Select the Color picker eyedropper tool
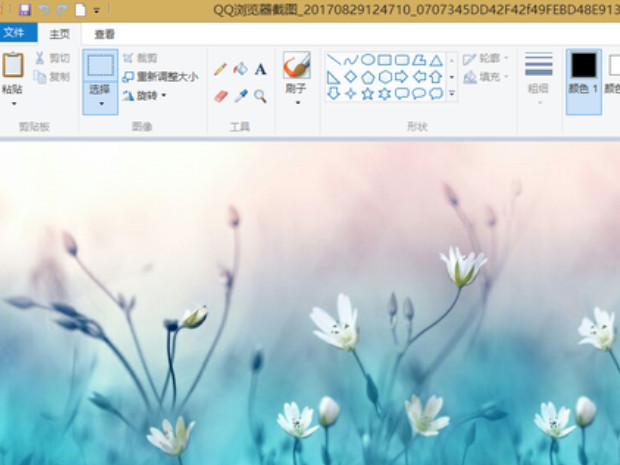The height and width of the screenshot is (465, 620). [x=240, y=96]
